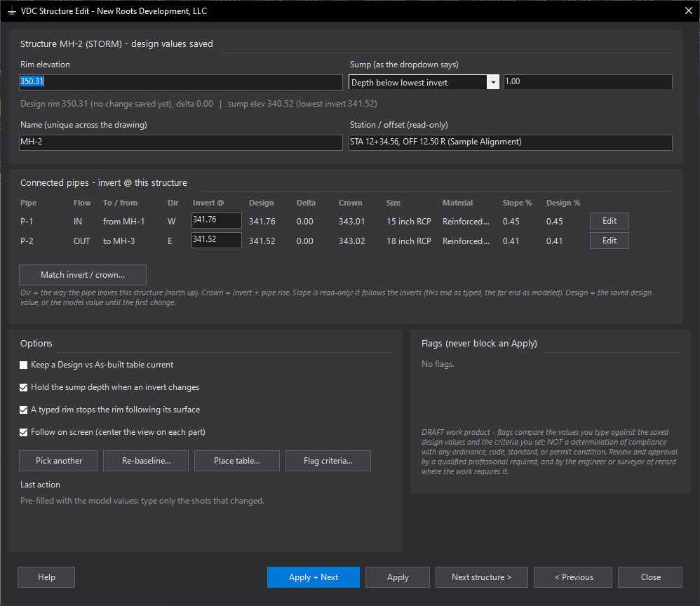Click the 'No flags.' text
The height and width of the screenshot is (606, 700).
438,364
